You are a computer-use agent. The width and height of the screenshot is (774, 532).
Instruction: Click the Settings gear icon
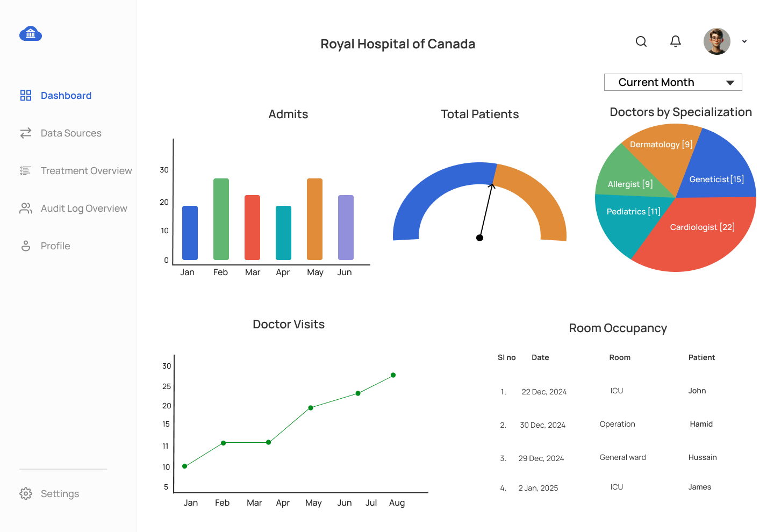tap(26, 494)
